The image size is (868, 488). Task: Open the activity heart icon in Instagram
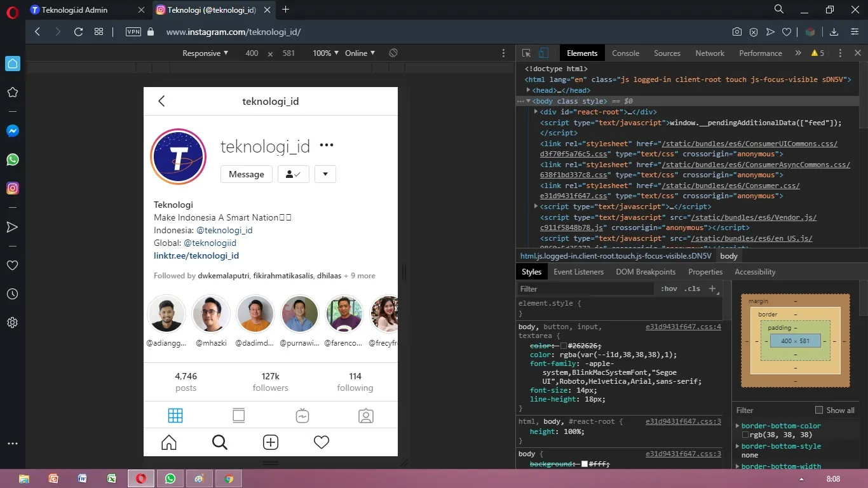(x=322, y=442)
